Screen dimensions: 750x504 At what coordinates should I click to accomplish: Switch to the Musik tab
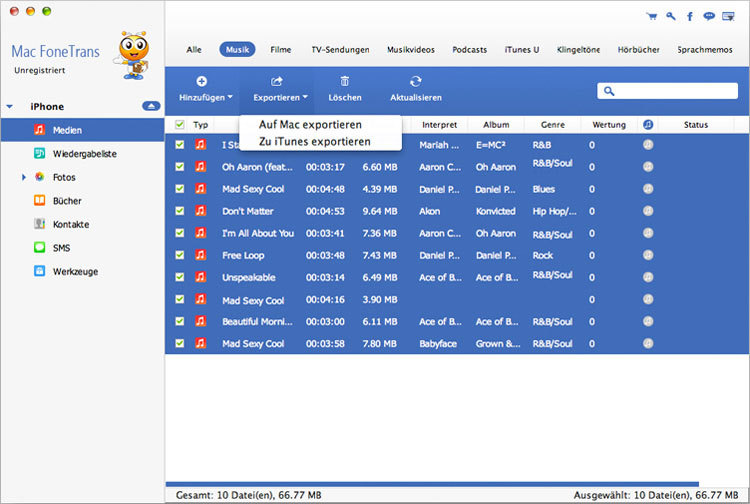tap(237, 49)
